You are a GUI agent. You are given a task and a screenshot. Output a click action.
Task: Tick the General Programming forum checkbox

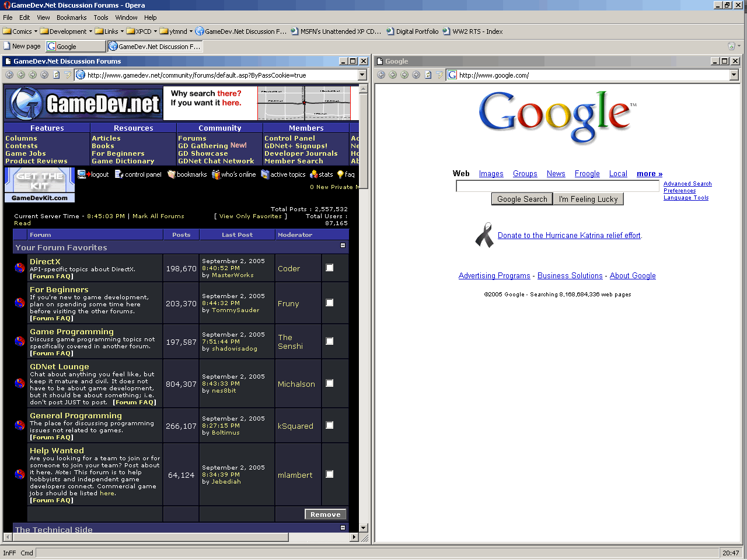330,425
